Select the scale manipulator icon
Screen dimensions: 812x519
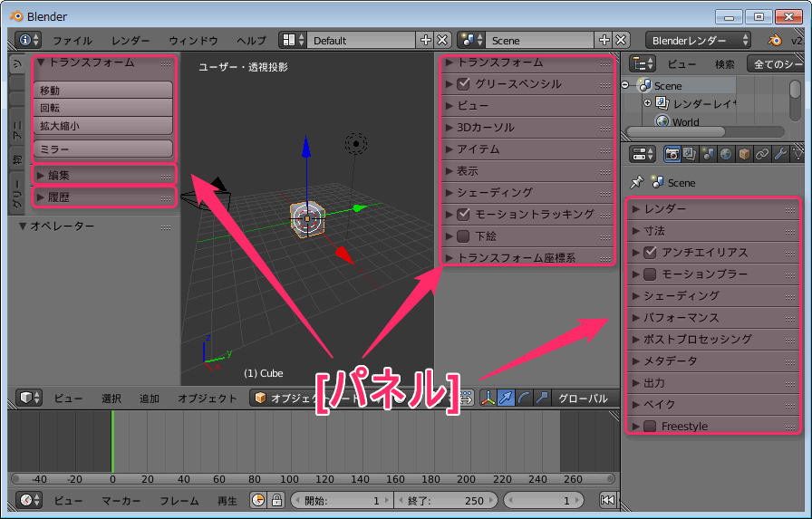tap(542, 398)
